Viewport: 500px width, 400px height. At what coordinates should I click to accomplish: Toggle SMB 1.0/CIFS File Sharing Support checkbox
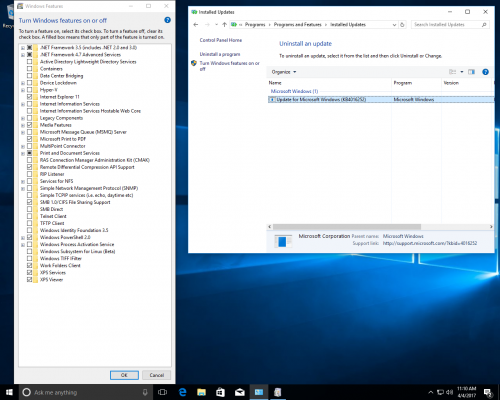(x=30, y=202)
